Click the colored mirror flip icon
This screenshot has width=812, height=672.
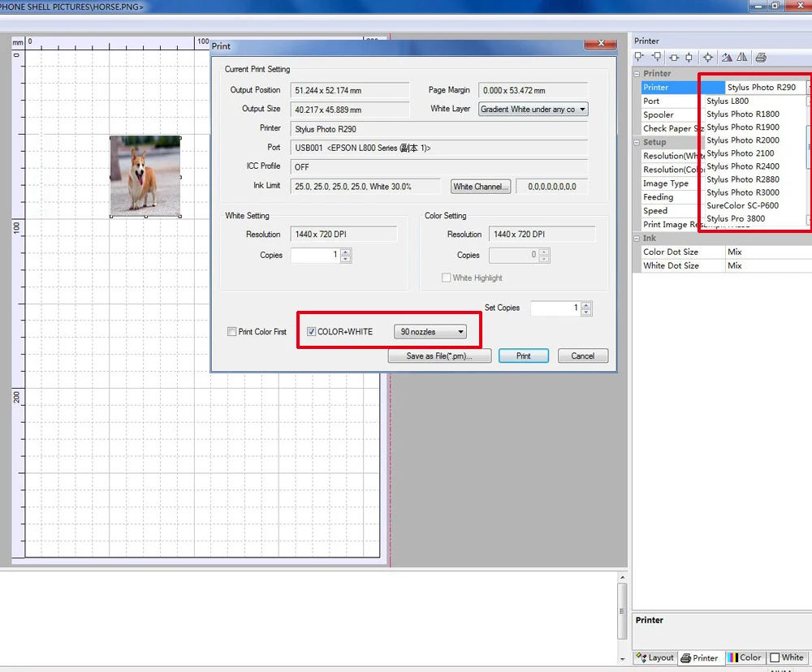727,57
